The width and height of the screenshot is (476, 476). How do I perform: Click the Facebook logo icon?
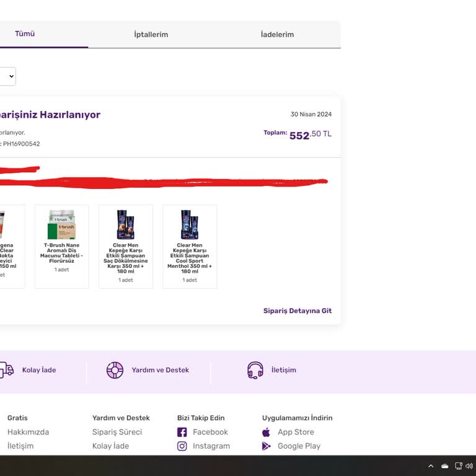click(182, 432)
